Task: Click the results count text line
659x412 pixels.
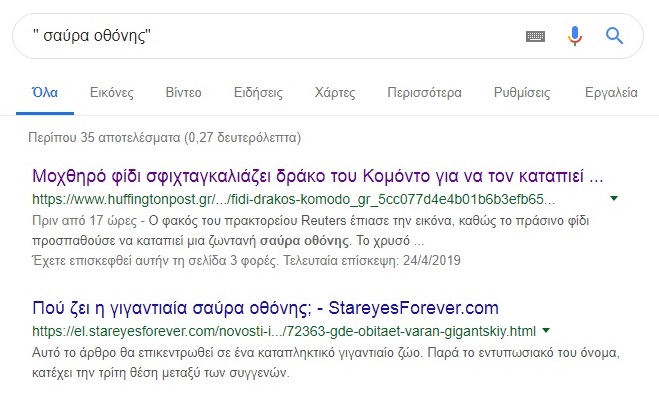Action: [x=164, y=137]
